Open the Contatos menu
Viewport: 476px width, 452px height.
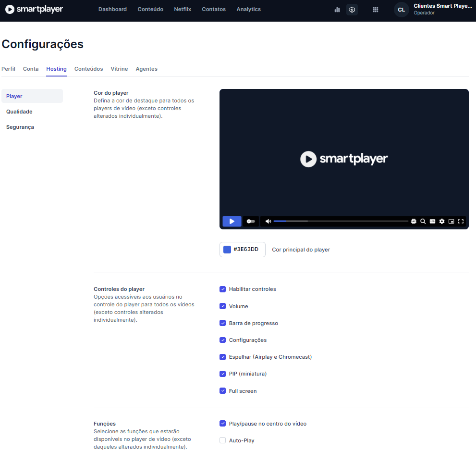[x=214, y=9]
